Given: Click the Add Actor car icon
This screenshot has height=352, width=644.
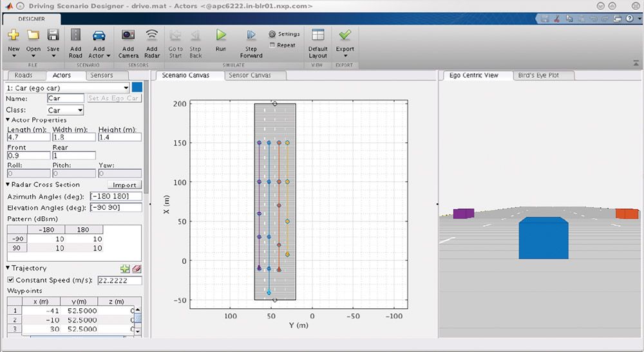Looking at the screenshot, I should tap(99, 36).
